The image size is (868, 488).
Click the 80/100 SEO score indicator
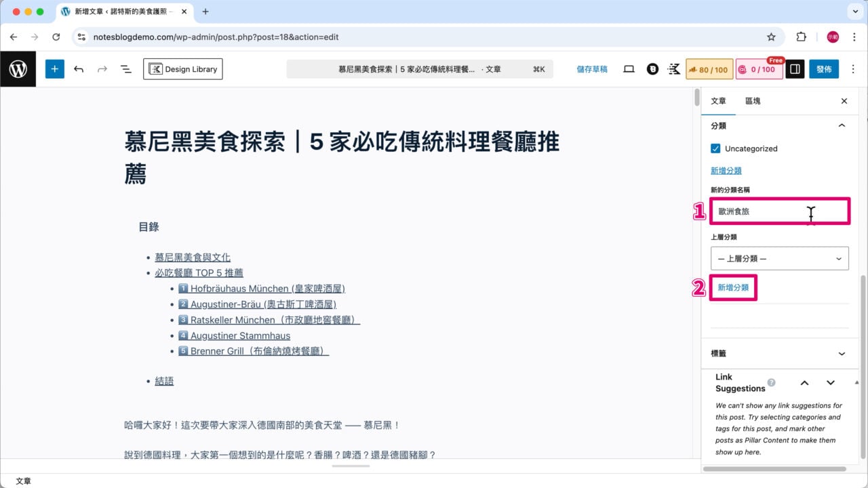click(x=709, y=68)
